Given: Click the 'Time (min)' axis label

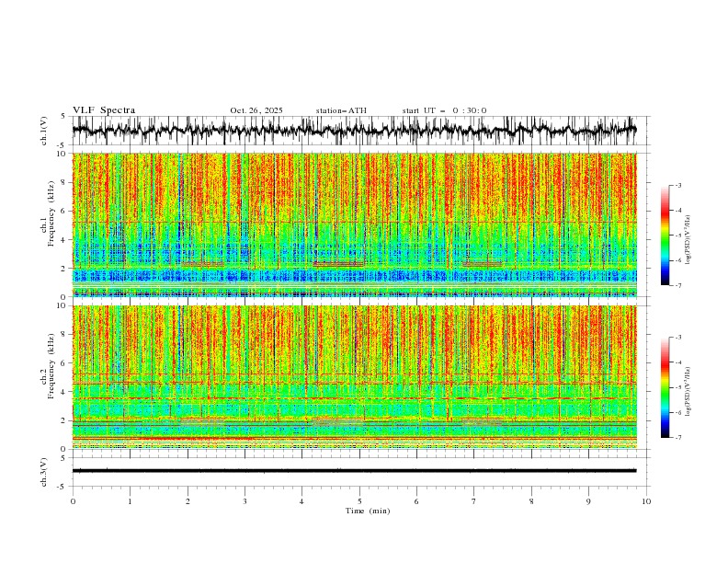Looking at the screenshot, I should [x=368, y=511].
